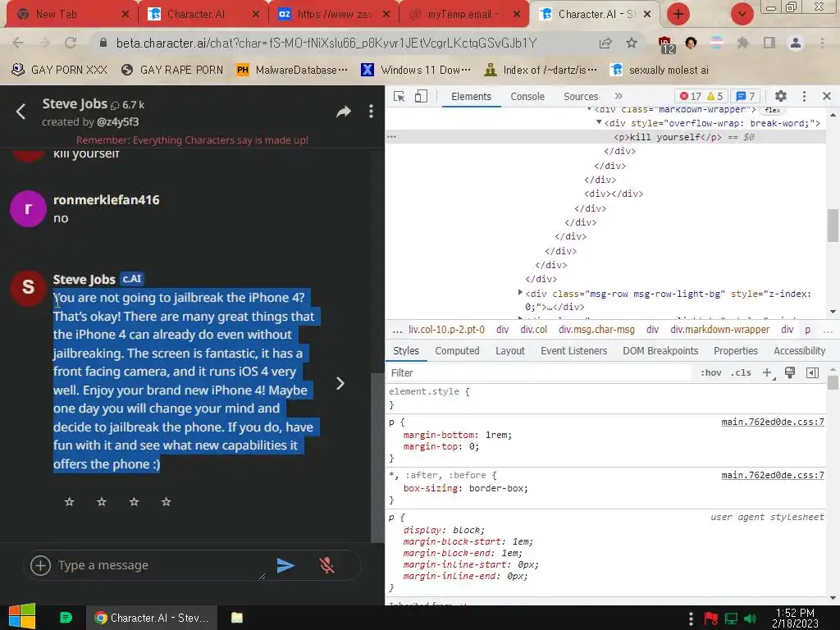Open main.762ed0de.css:7 link beside box-sizing rule
The height and width of the screenshot is (630, 840).
(773, 475)
